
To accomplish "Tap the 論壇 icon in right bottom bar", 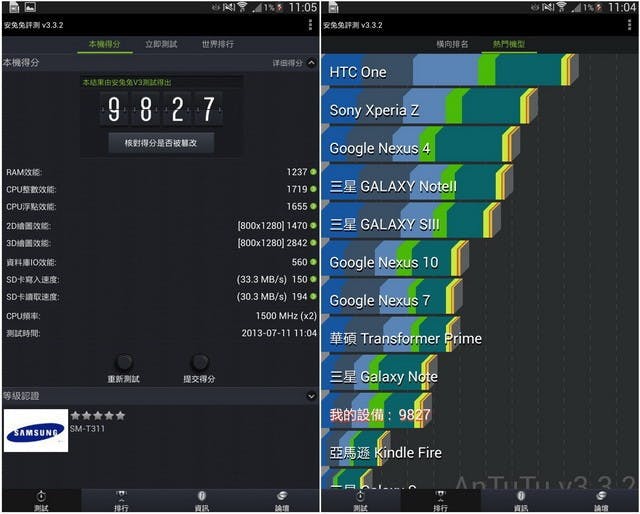I will click(x=601, y=501).
